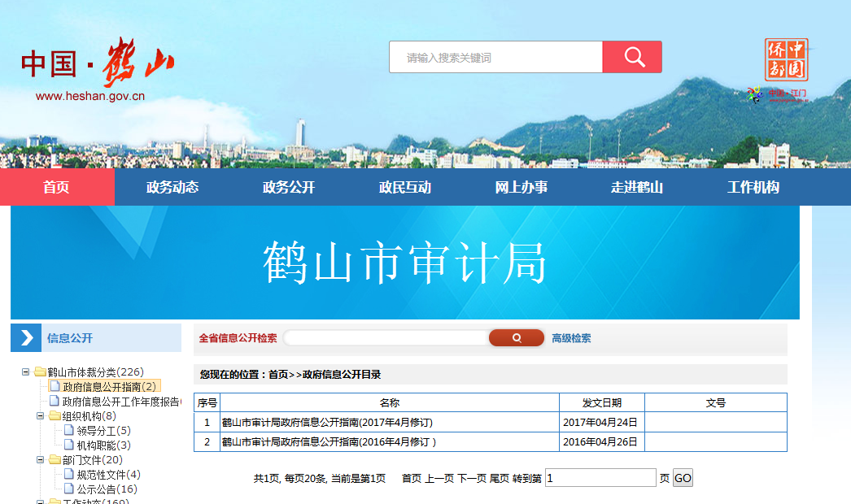This screenshot has height=504, width=851.
Task: Collapse the 组织机构 tree branch
Action: click(x=41, y=416)
